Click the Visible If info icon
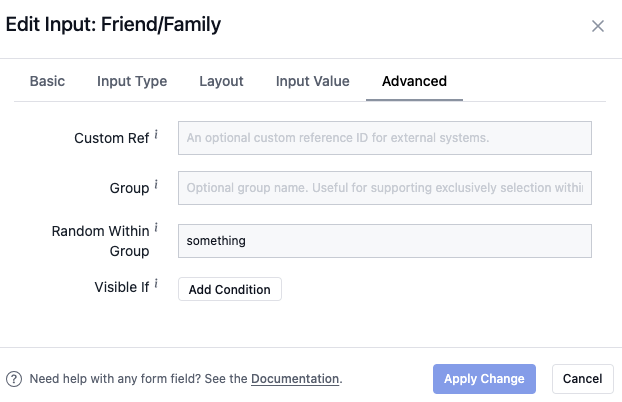Viewport: 622px width, 402px height. pos(156,285)
